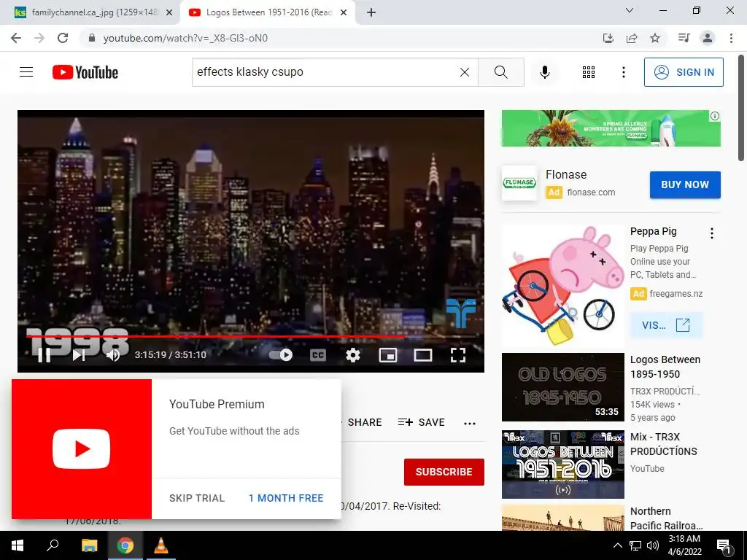View site info lock icon
747x560 pixels.
tap(92, 38)
